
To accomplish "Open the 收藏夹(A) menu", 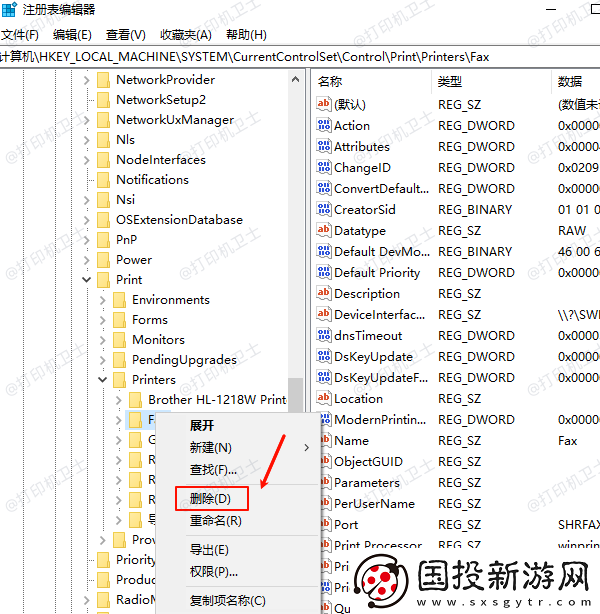I will point(186,35).
